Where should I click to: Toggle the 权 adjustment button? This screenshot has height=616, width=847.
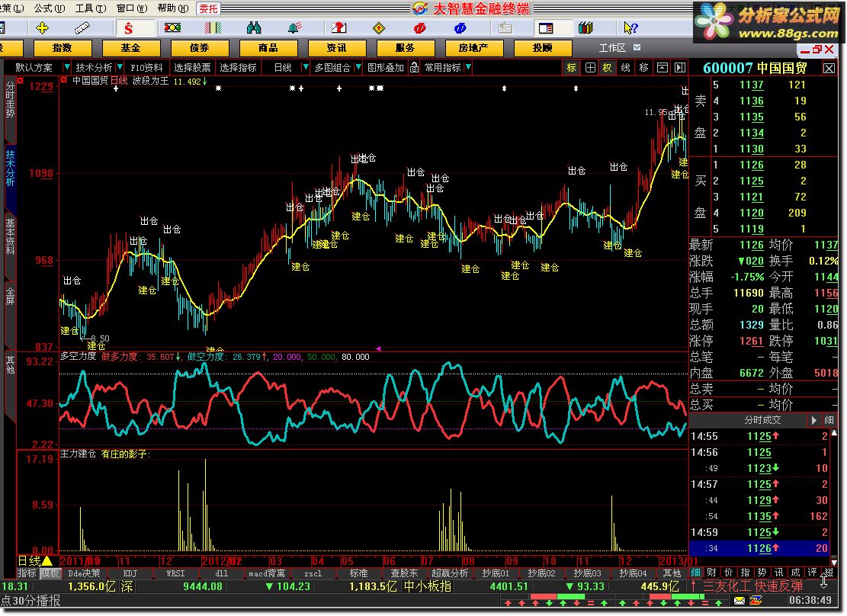[608, 68]
